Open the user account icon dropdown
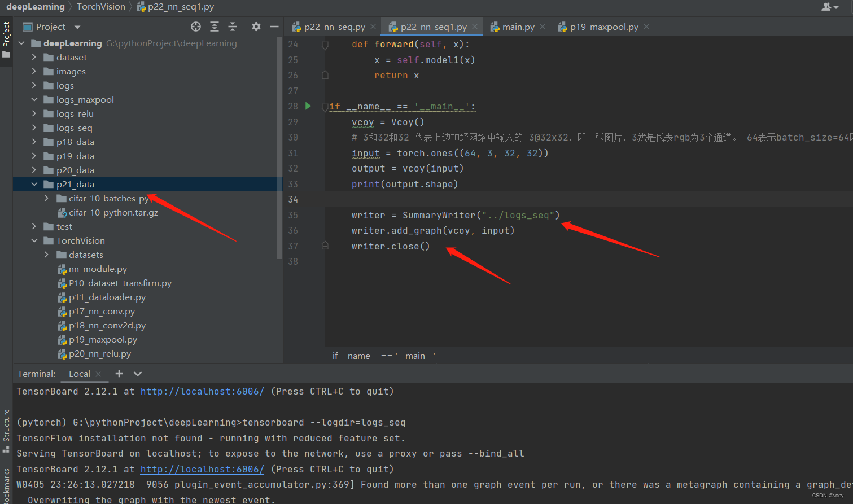Viewport: 853px width, 504px height. pos(830,7)
